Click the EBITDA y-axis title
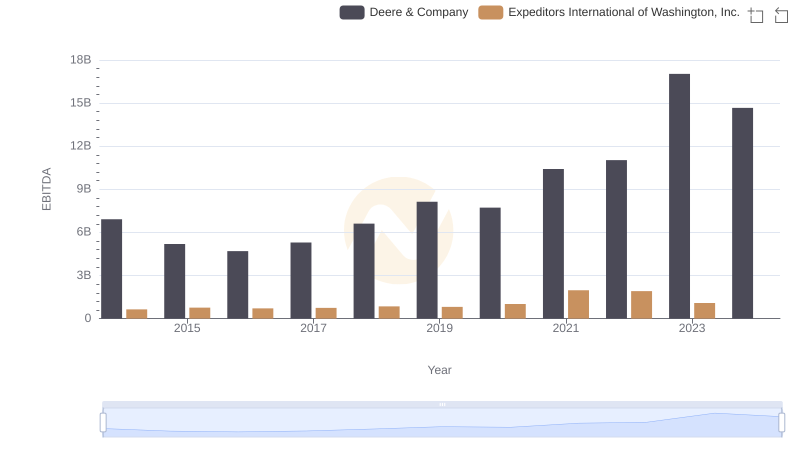Screen dimensions: 800x461 (x=46, y=189)
